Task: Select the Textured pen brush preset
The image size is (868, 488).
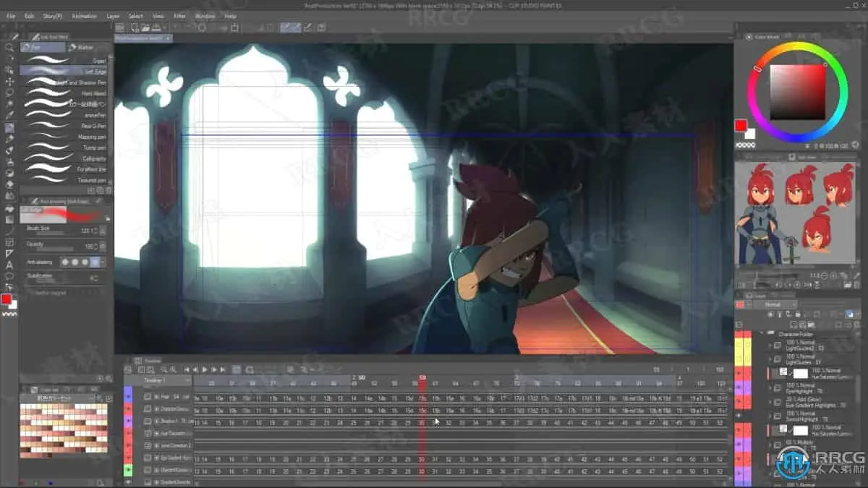Action: tap(64, 180)
